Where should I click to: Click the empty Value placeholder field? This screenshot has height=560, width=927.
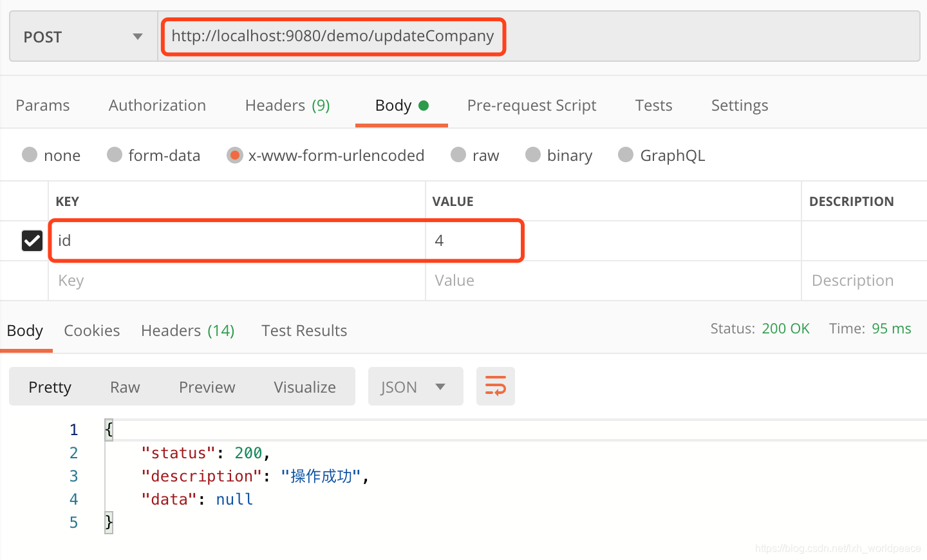point(613,281)
